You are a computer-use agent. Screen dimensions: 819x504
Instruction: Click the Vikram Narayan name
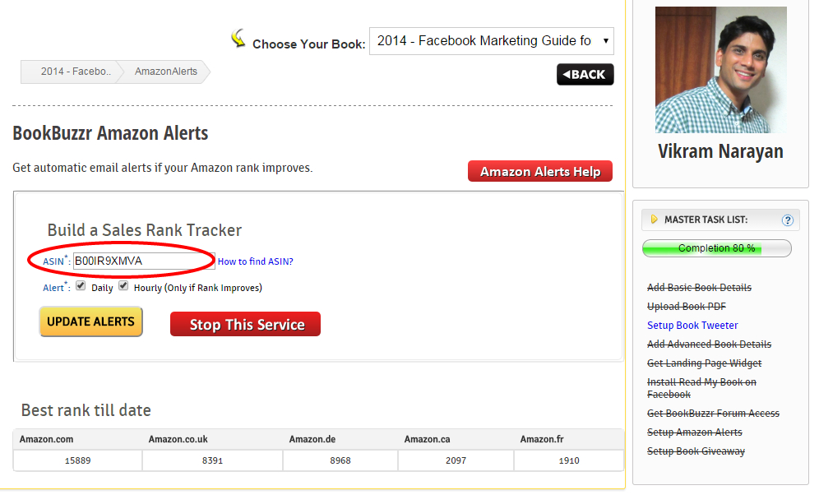click(x=721, y=151)
